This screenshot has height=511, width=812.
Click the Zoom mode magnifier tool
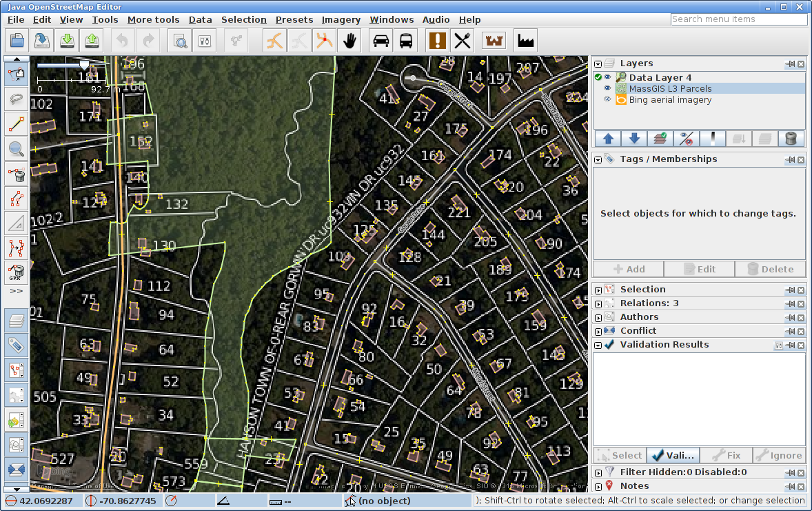[17, 149]
